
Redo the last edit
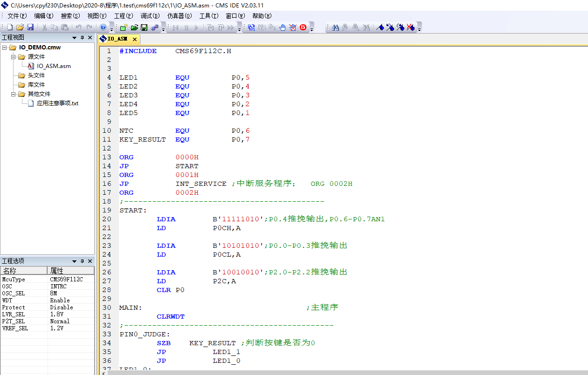point(89,27)
